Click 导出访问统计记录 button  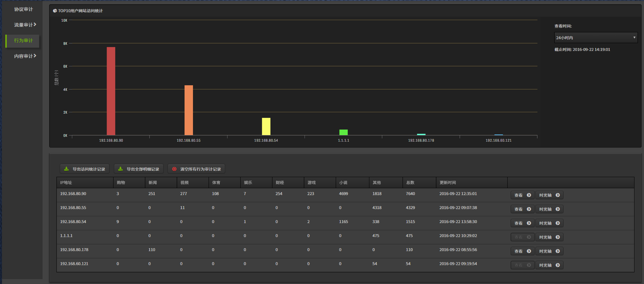85,169
